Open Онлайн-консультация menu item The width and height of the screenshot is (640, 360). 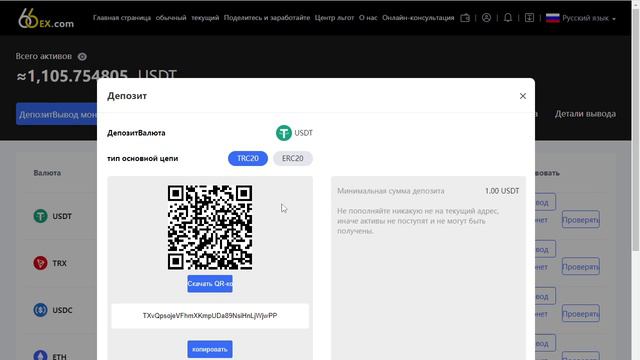point(418,18)
